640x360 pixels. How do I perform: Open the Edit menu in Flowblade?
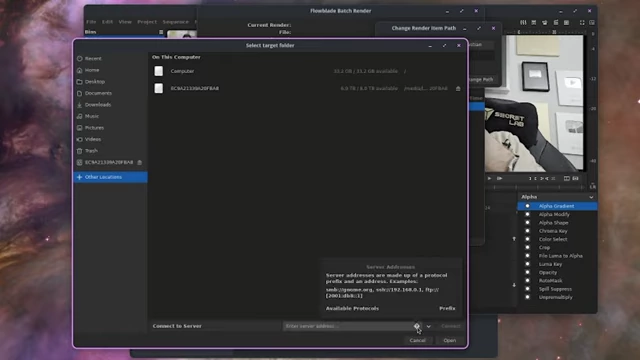pos(107,22)
